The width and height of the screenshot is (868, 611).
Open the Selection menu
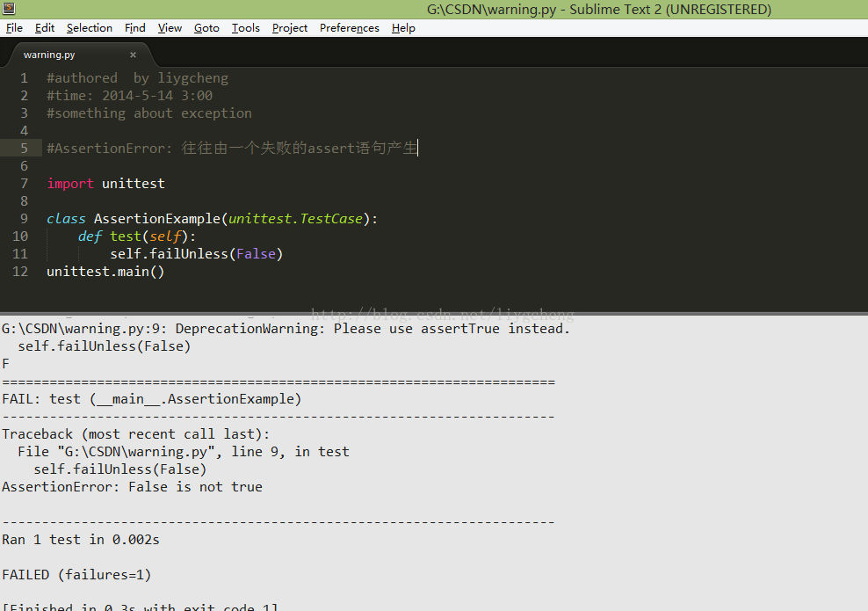[x=89, y=28]
